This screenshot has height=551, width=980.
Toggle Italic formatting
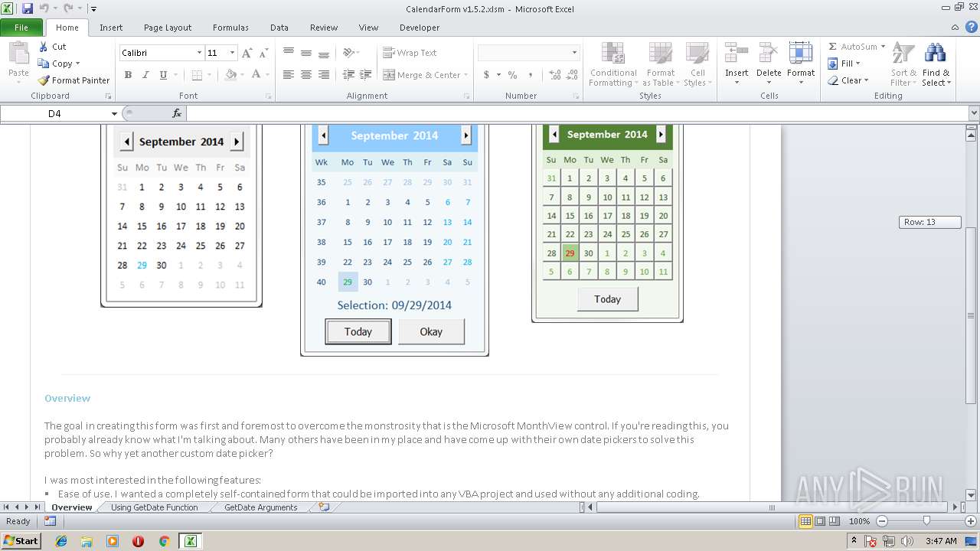145,75
